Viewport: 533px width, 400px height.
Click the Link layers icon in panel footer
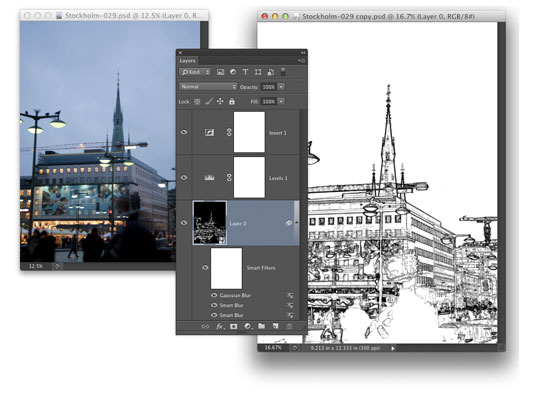click(205, 326)
